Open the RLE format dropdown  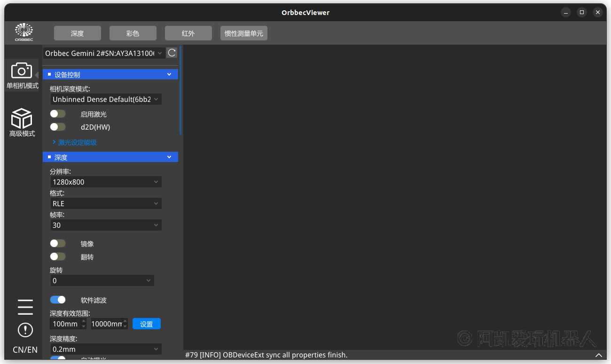(x=106, y=203)
